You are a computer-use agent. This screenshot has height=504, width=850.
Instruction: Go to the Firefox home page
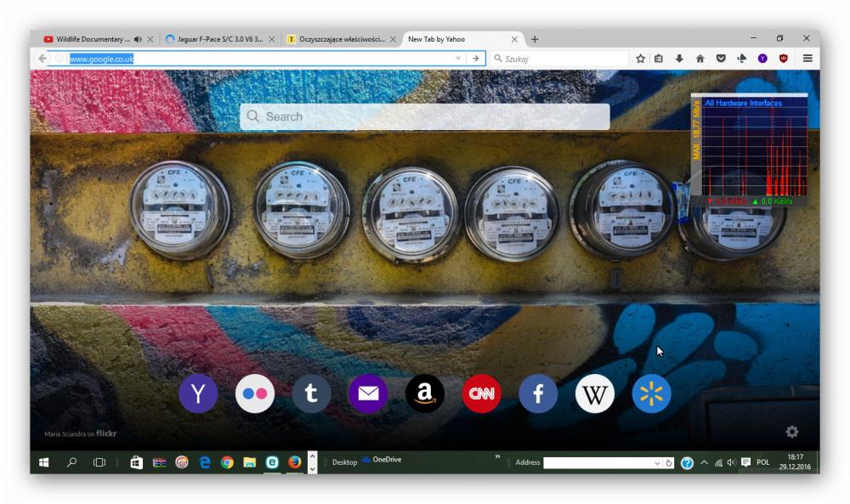coord(700,59)
